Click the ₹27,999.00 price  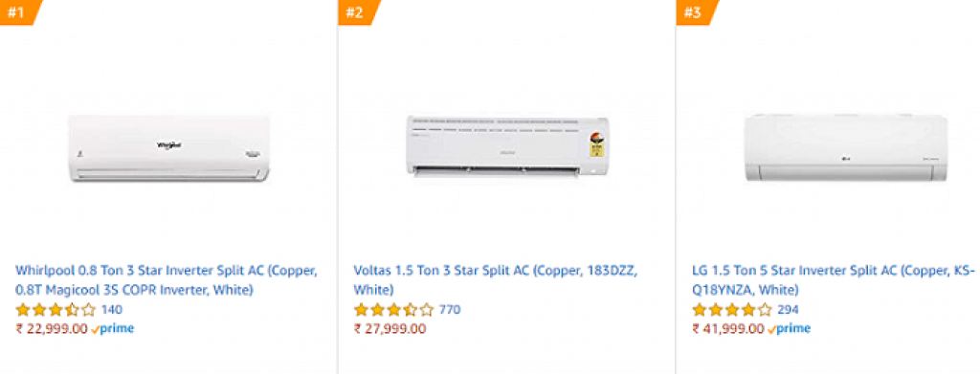pos(390,329)
